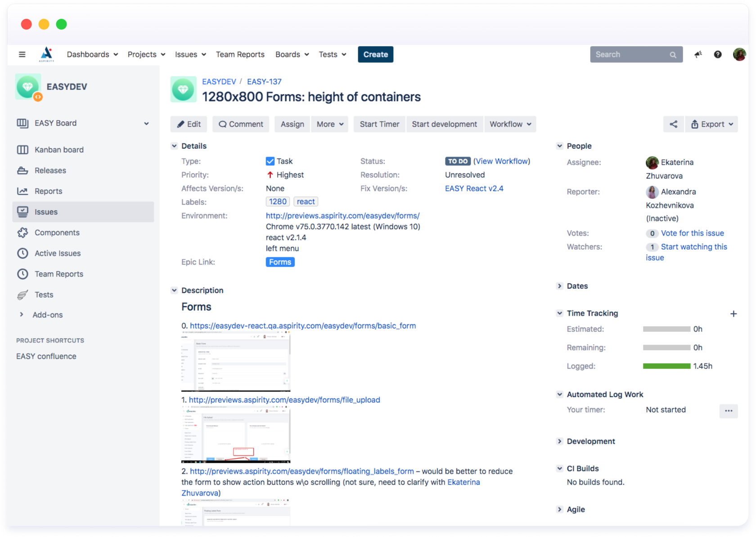Open EASY React v2.4 fix version
Viewport: 756px width, 537px height.
coord(474,188)
